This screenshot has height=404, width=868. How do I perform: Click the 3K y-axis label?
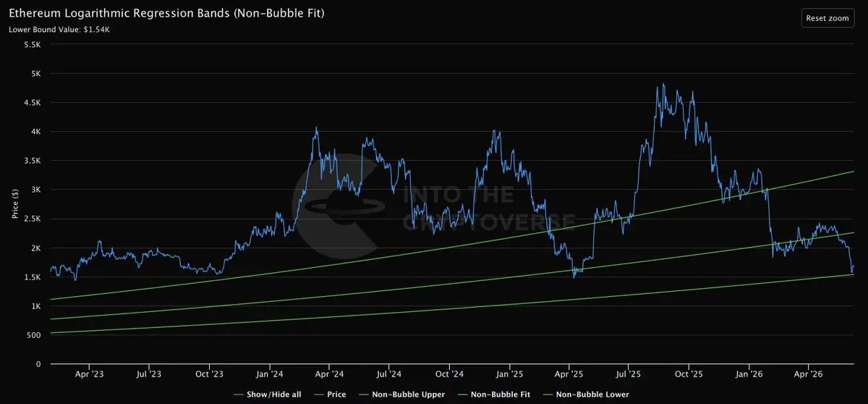38,190
